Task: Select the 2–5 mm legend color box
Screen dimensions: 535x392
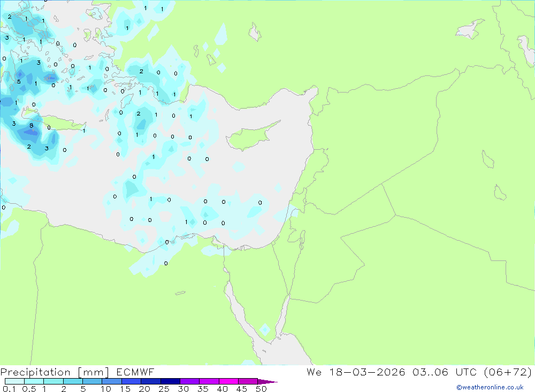Action: click(73, 381)
